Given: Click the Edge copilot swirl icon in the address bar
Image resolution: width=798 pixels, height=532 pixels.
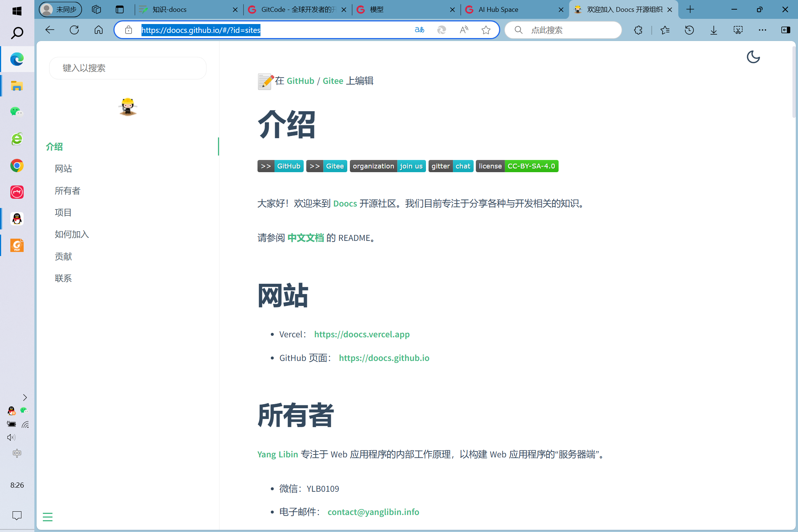Looking at the screenshot, I should [441, 30].
